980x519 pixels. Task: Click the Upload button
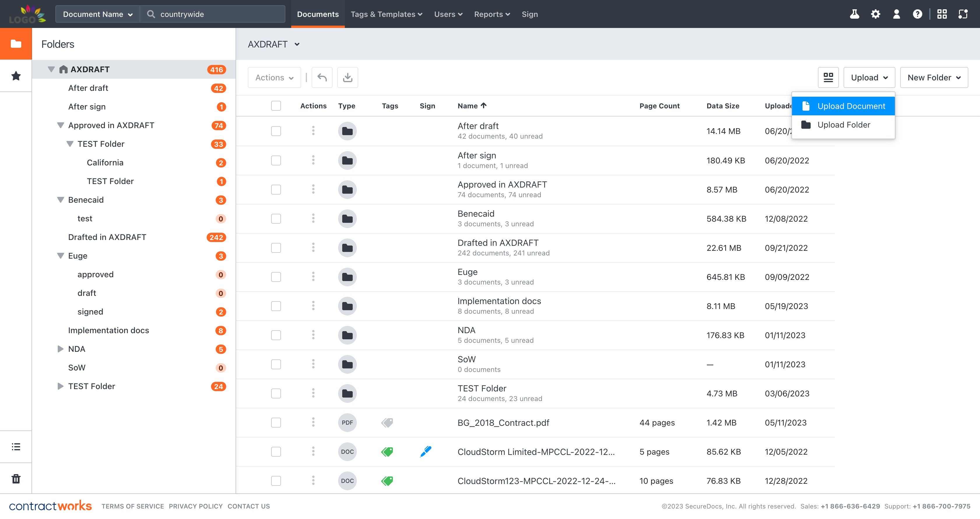point(869,77)
